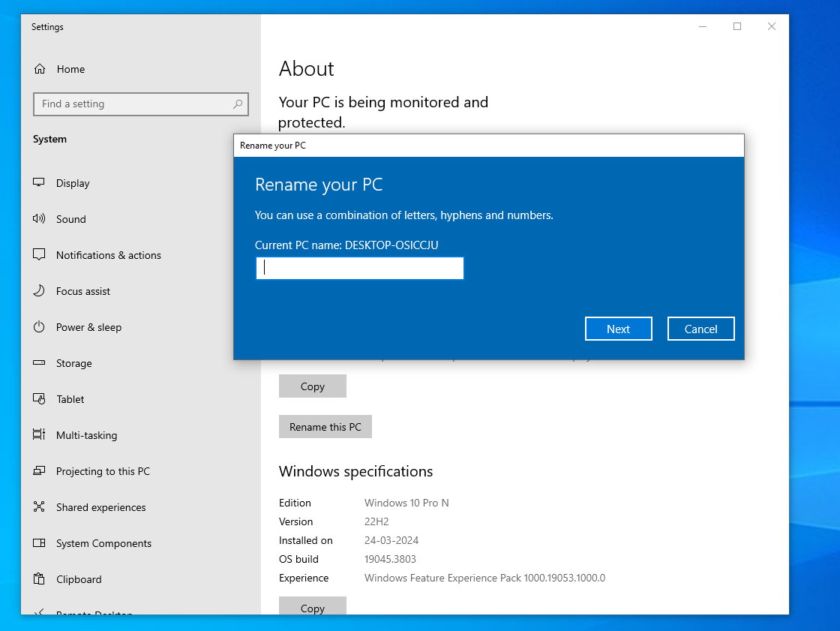840x631 pixels.
Task: Click the Current PC name DESKTOP-OSICCJU text
Action: click(346, 245)
